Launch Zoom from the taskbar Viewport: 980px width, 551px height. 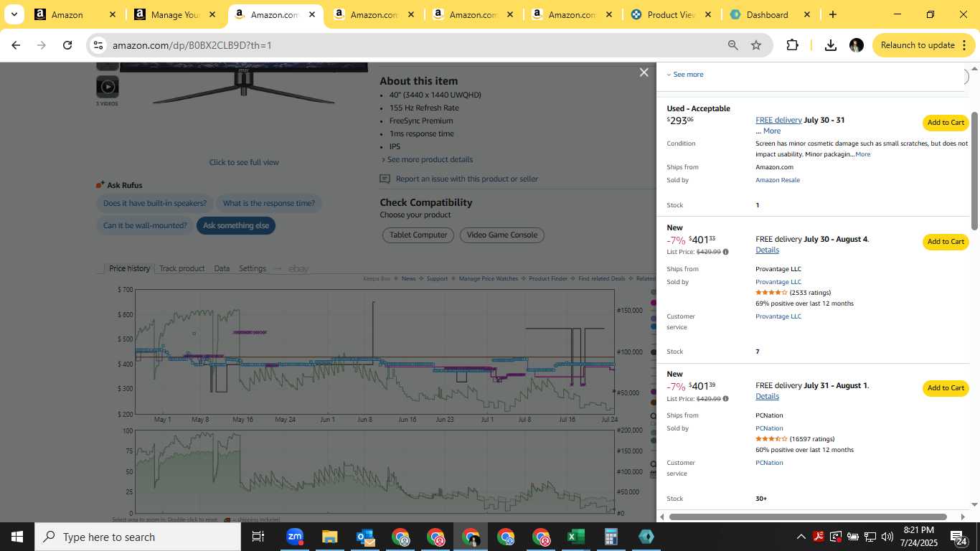(294, 537)
